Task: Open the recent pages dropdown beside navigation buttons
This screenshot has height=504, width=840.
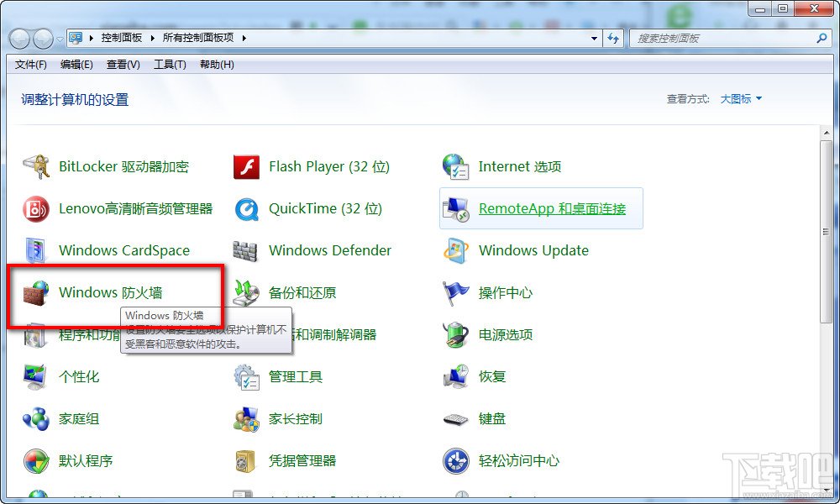Action: point(60,39)
